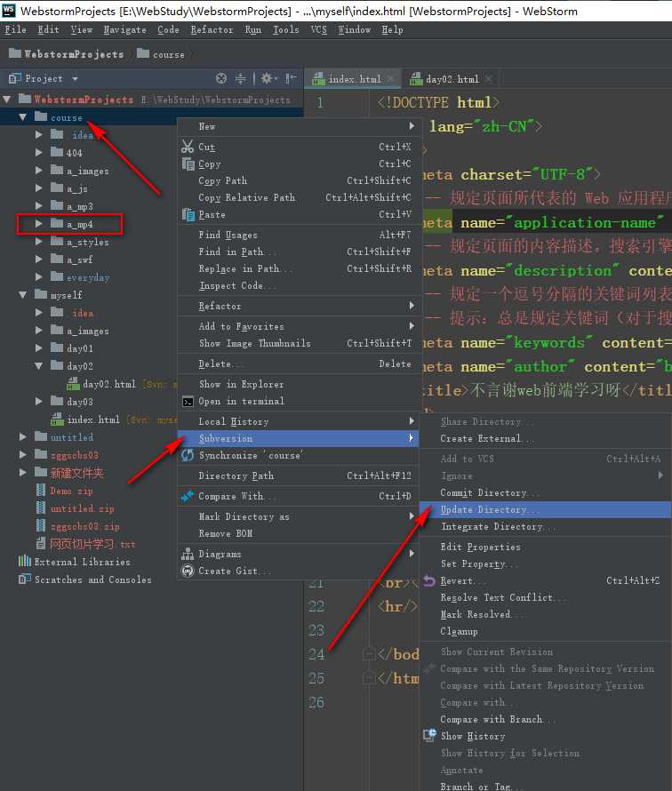Choose Edit Properties entry
672x791 pixels.
546,547
